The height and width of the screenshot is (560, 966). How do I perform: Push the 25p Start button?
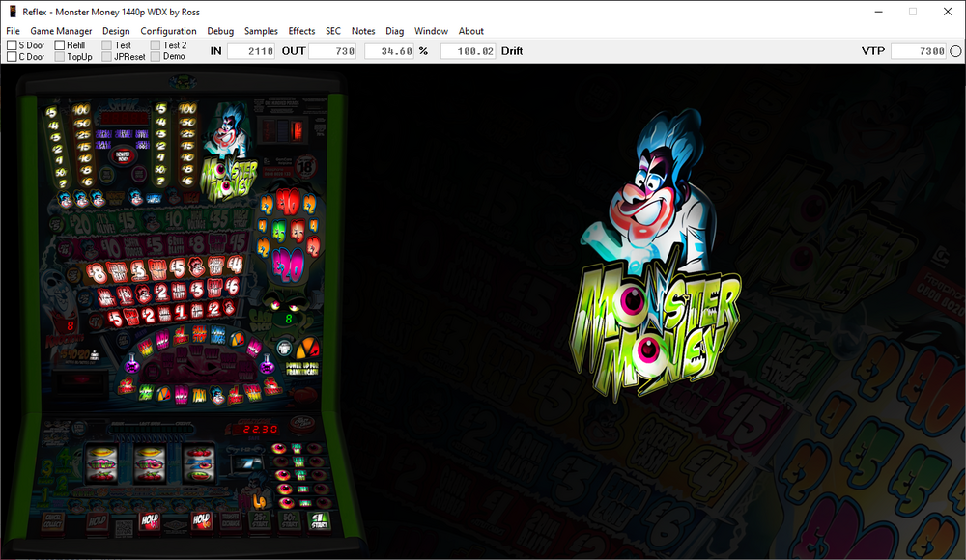(x=261, y=520)
